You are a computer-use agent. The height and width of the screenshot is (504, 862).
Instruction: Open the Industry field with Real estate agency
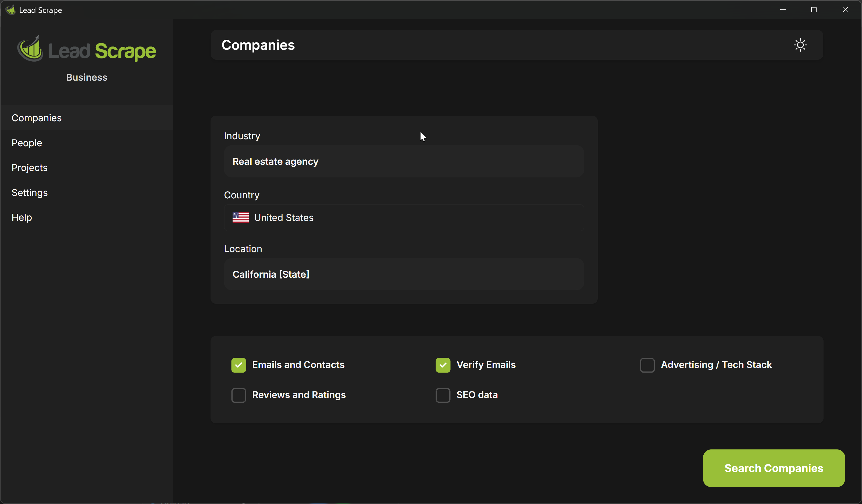(x=404, y=161)
